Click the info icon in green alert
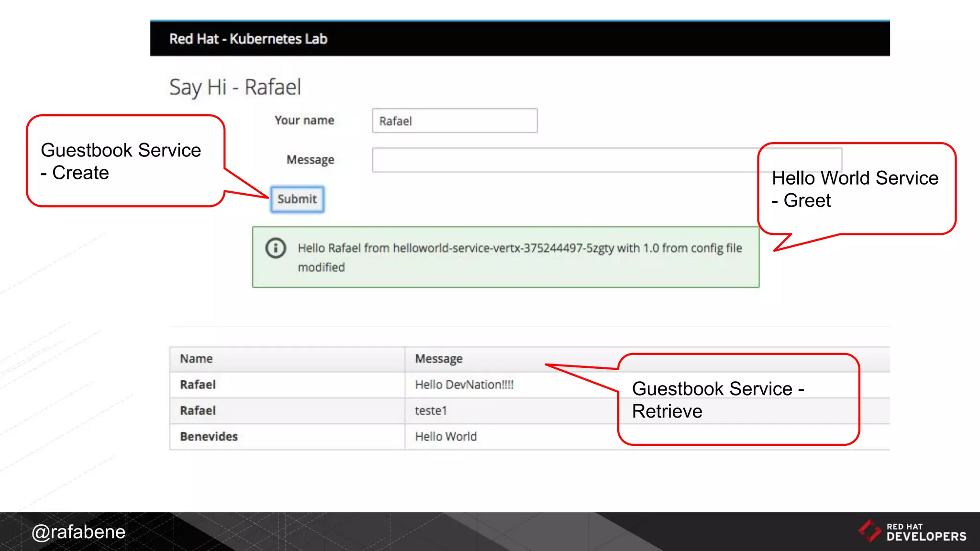Viewport: 980px width, 551px height. coord(276,248)
